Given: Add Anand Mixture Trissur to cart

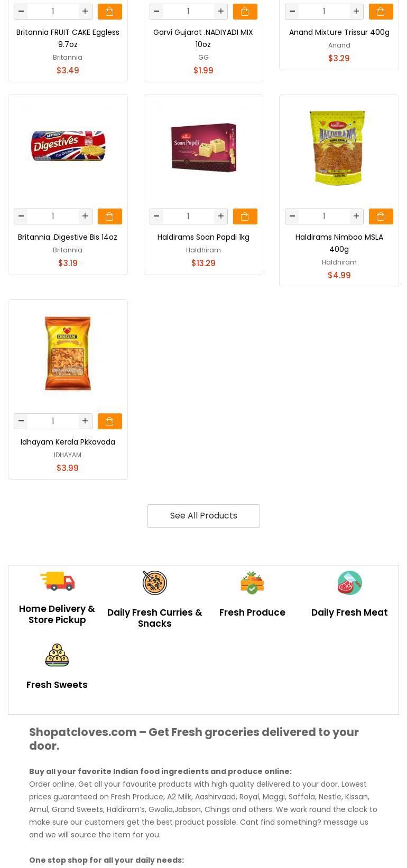Looking at the screenshot, I should point(381,12).
